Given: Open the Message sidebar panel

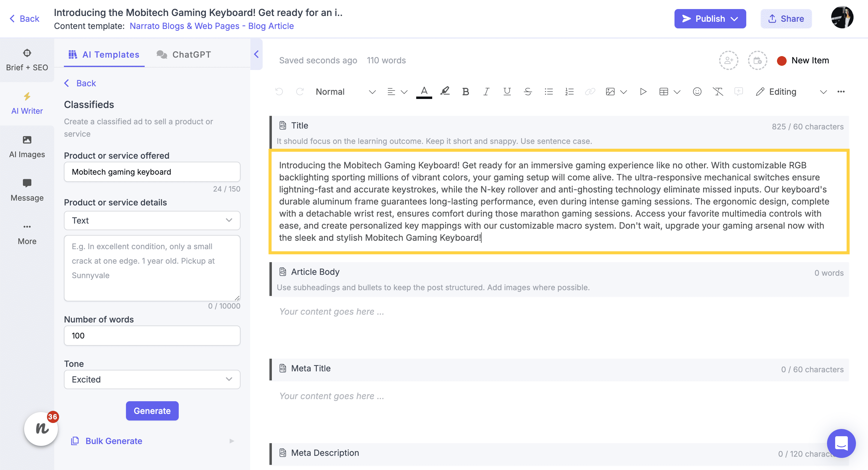Looking at the screenshot, I should point(27,190).
